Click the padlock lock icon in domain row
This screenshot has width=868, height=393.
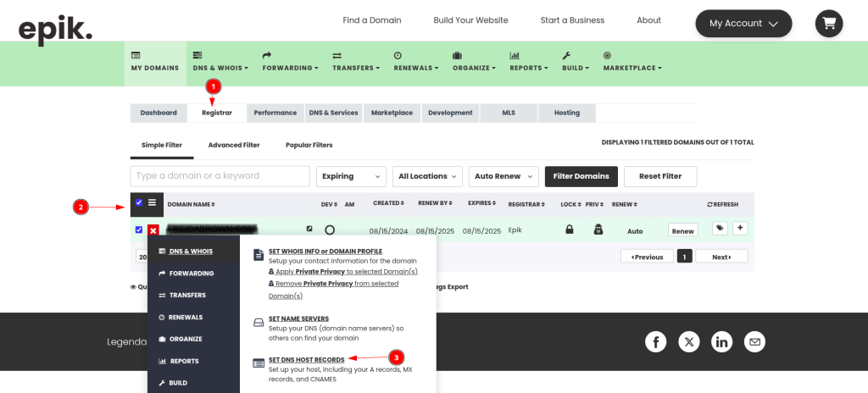569,230
